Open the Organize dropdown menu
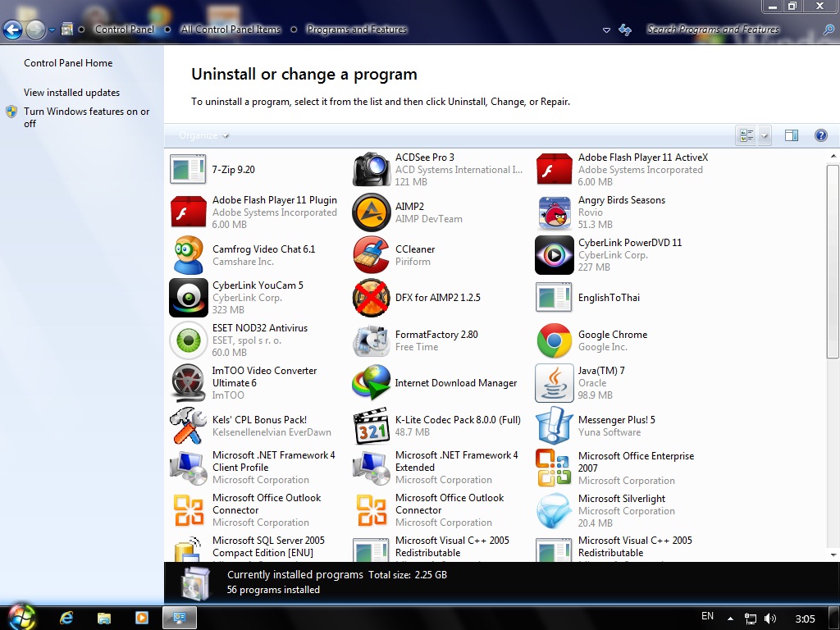 [x=203, y=135]
